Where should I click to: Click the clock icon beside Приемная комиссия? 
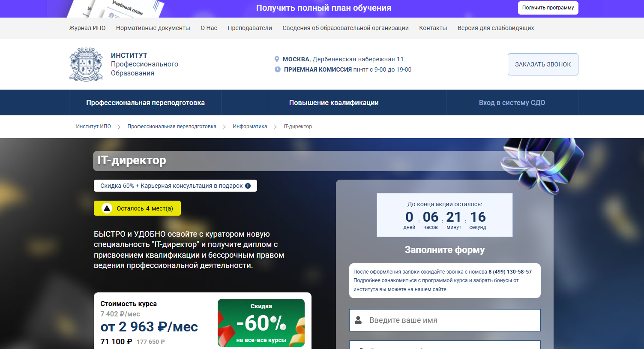[277, 69]
